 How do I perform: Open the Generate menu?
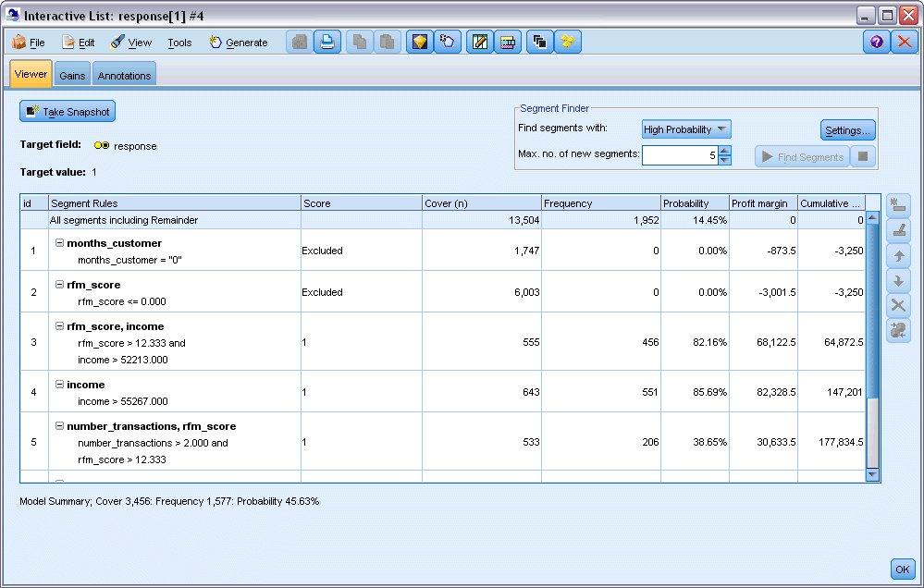coord(239,43)
